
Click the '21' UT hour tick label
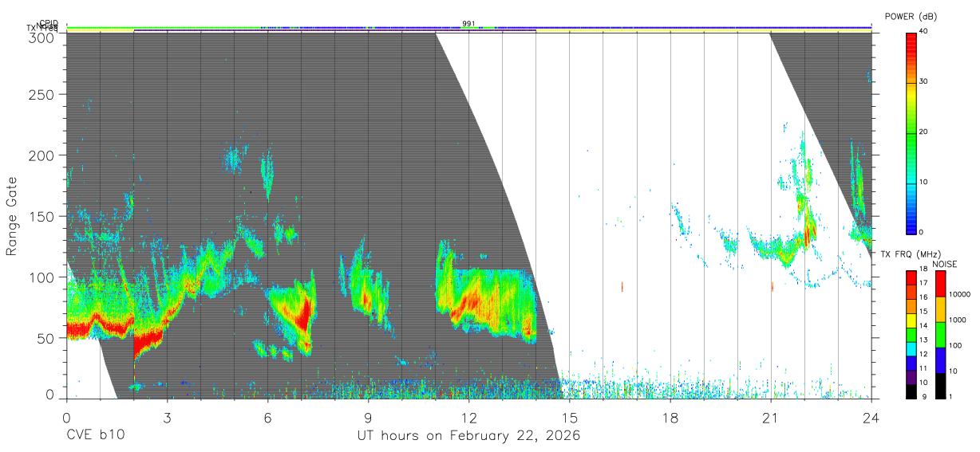pos(771,417)
